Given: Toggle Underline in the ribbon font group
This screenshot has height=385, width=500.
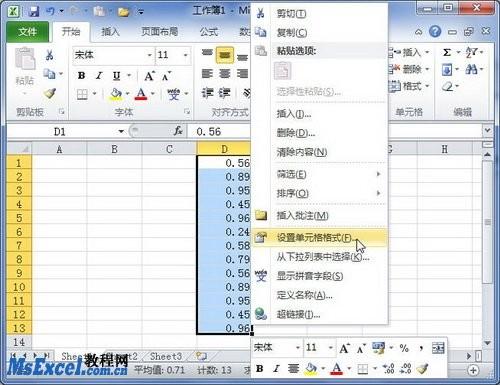Looking at the screenshot, I should 116,76.
